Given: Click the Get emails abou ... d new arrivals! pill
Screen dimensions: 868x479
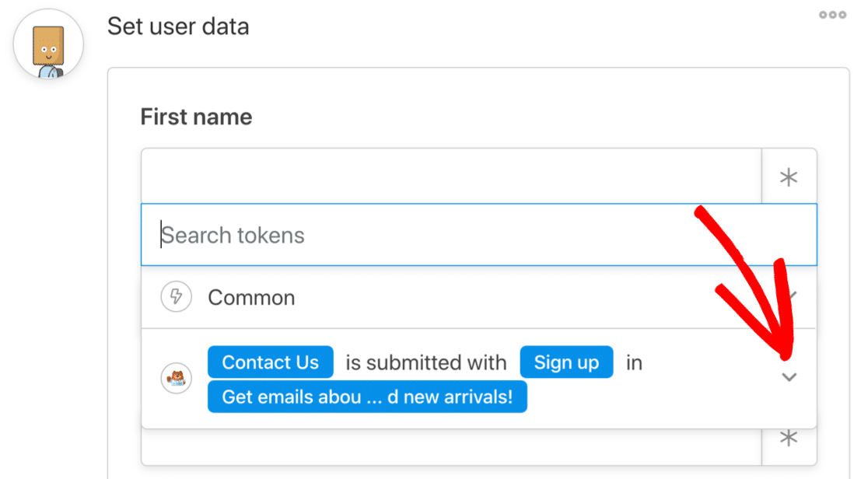Looking at the screenshot, I should coord(367,397).
